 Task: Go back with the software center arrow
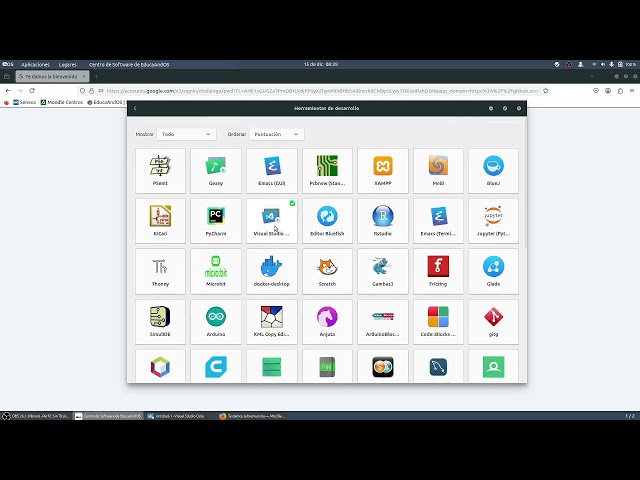click(x=135, y=108)
